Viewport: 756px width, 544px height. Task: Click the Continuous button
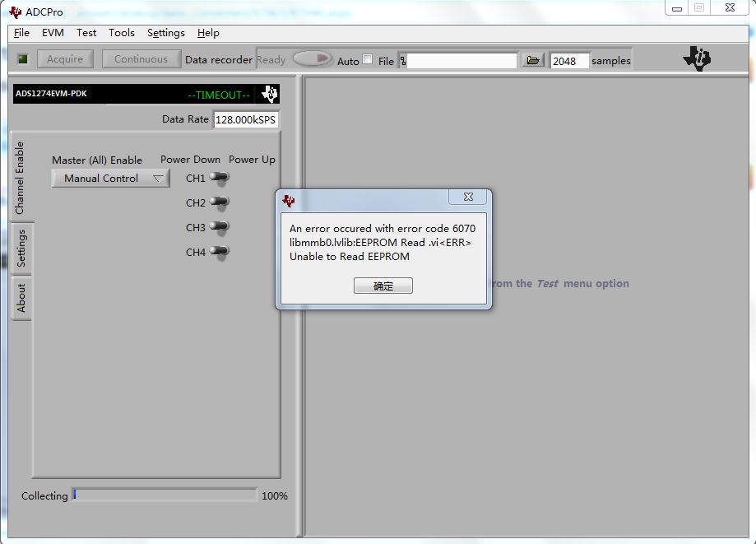click(141, 59)
